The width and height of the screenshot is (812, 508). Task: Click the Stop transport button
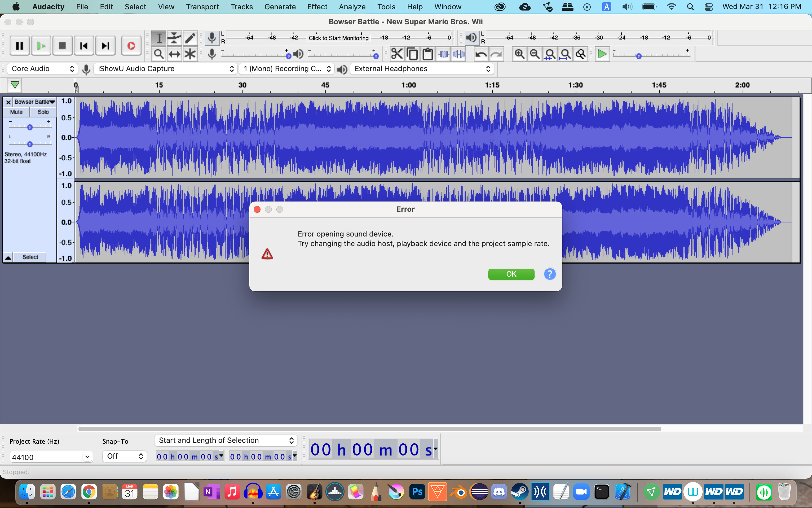pos(62,45)
